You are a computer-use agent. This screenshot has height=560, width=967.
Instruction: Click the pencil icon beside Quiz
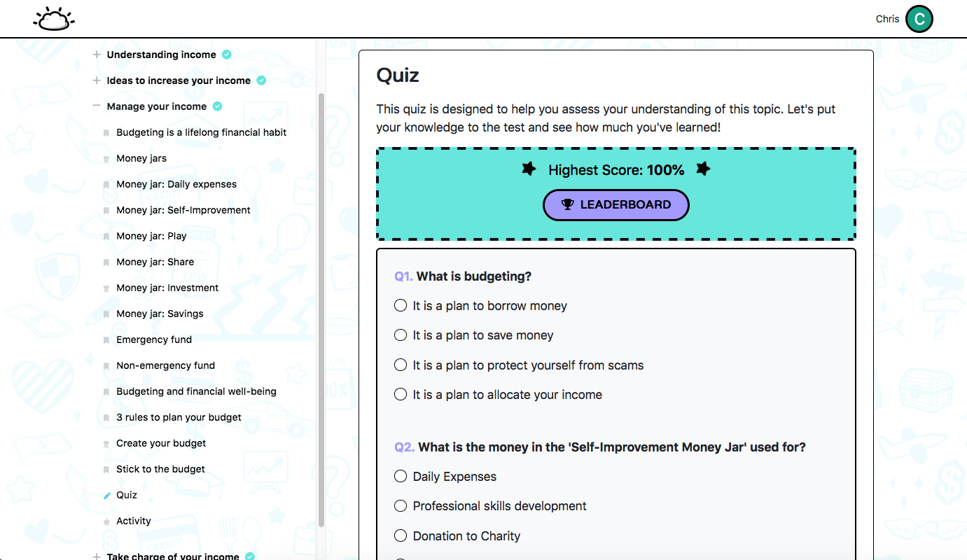click(x=106, y=496)
